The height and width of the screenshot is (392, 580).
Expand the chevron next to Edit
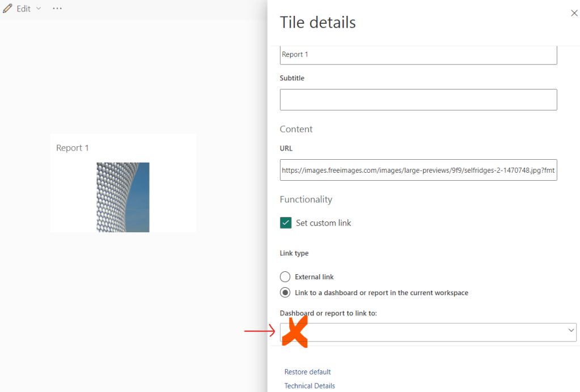(x=37, y=8)
